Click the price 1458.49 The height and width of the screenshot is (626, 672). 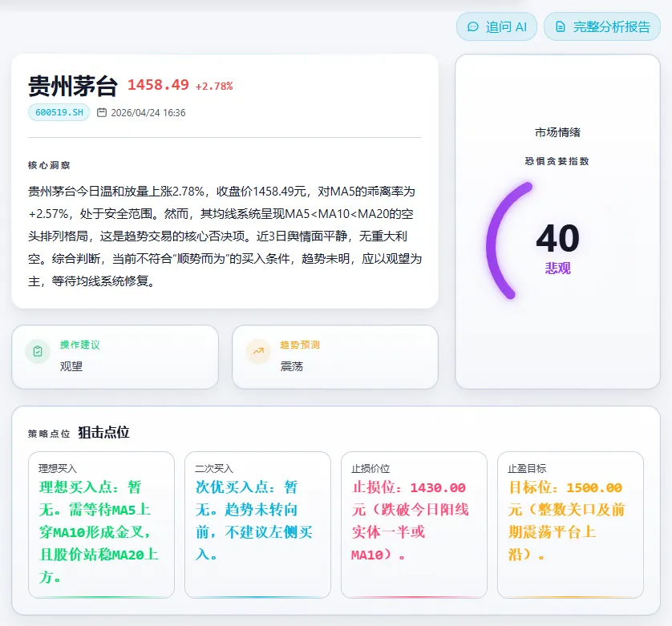click(x=158, y=85)
